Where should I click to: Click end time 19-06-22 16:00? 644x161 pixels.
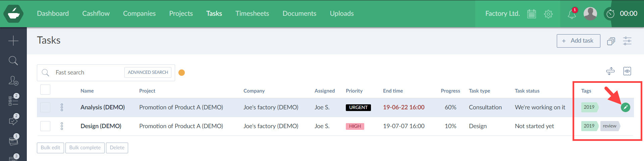(x=404, y=107)
